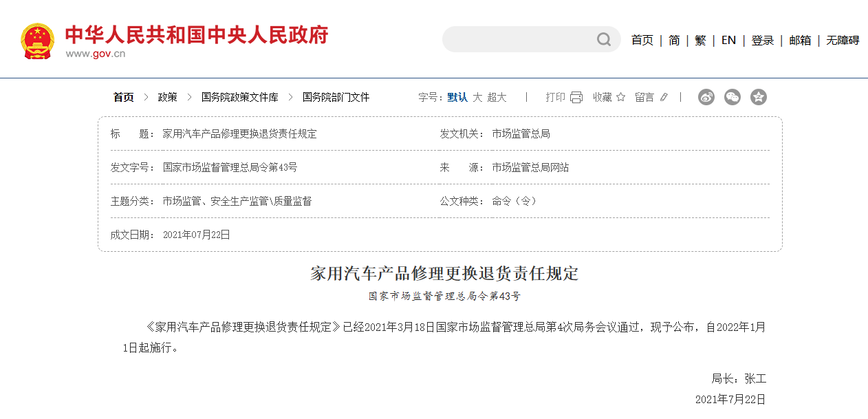This screenshot has width=868, height=419.
Task: Switch to English EN version
Action: point(728,41)
